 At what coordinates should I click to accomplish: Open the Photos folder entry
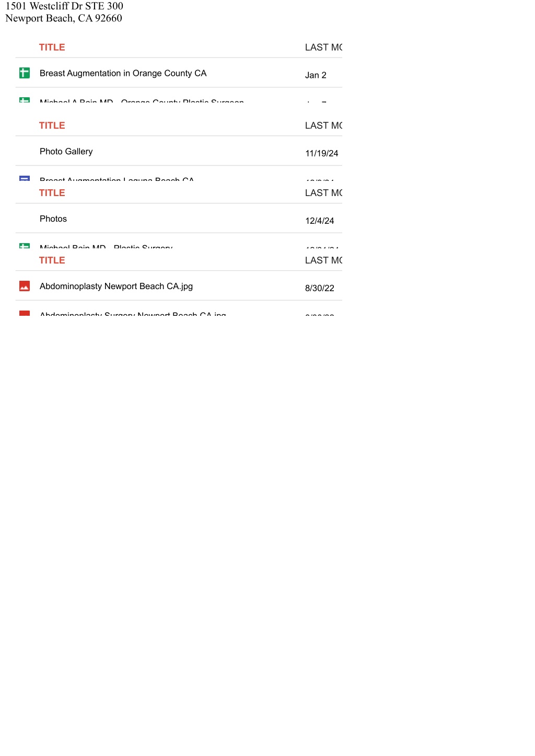coord(53,219)
